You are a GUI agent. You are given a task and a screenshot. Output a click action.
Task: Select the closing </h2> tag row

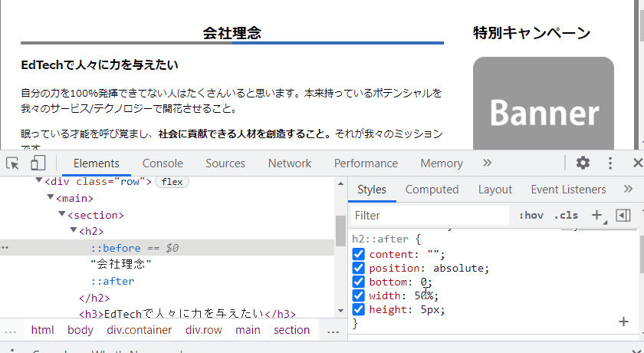pos(94,298)
